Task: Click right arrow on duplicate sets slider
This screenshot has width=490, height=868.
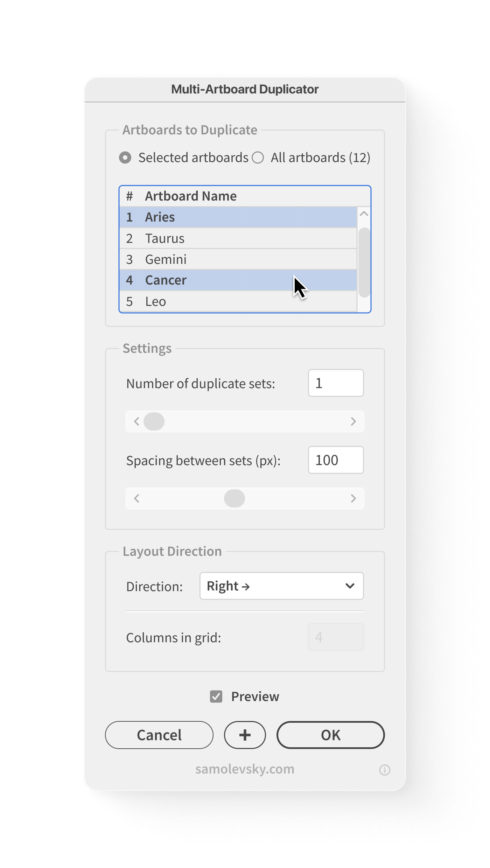Action: [353, 421]
